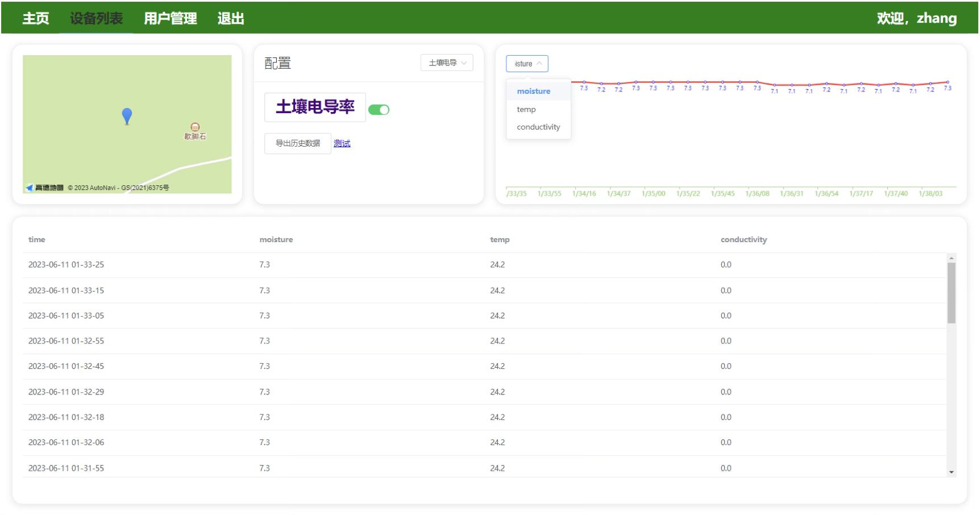980x515 pixels.
Task: Collapse the chart metric selector dropdown
Action: tap(527, 64)
